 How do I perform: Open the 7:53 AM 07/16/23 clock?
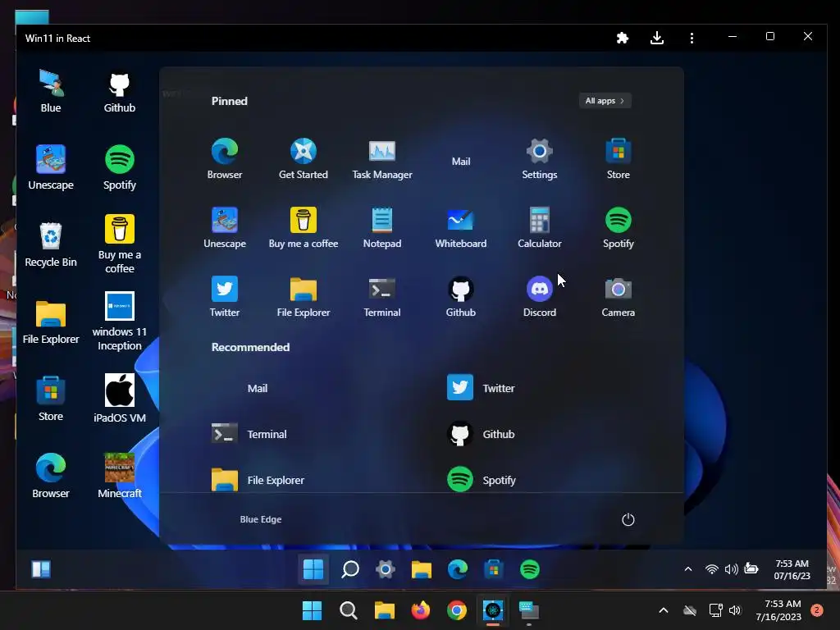pos(792,570)
